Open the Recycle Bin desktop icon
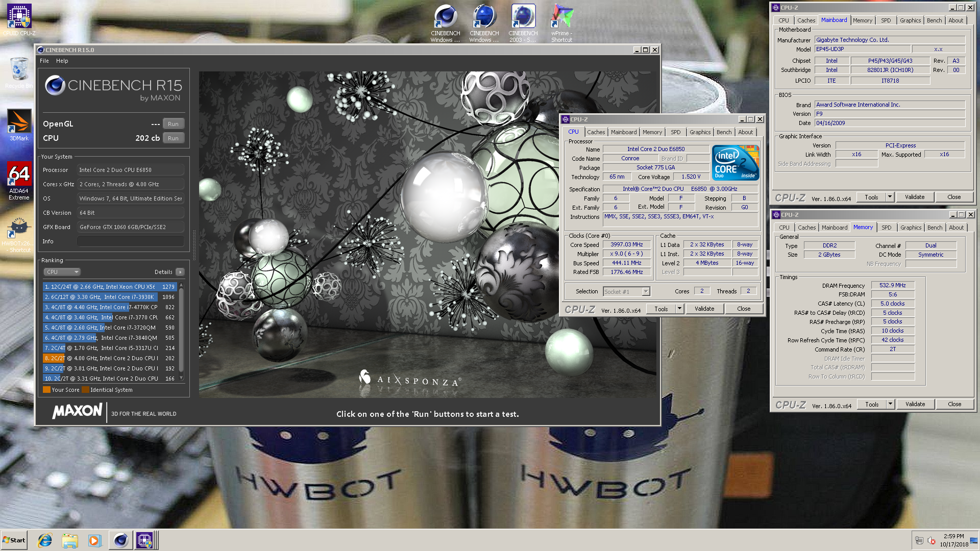The image size is (980, 551). tap(19, 72)
